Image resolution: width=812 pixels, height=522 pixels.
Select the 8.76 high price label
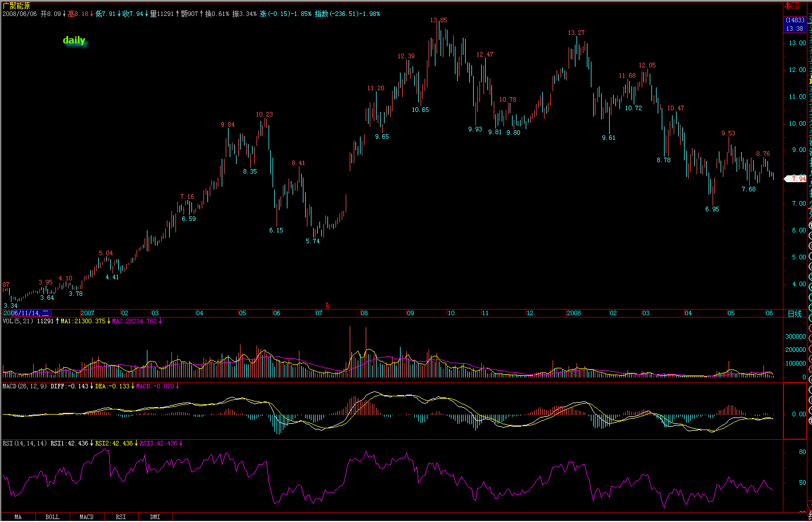pyautogui.click(x=763, y=154)
